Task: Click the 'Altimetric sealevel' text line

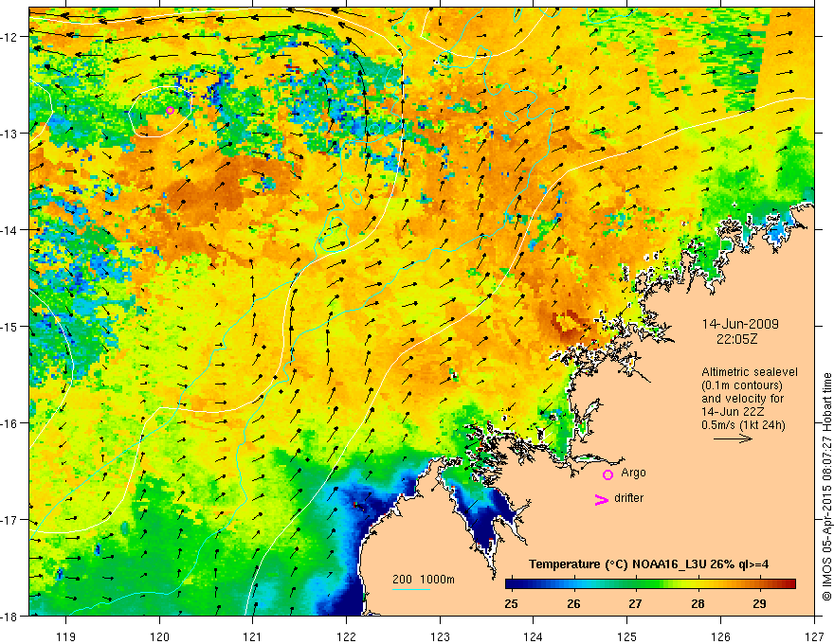Action: coord(750,372)
